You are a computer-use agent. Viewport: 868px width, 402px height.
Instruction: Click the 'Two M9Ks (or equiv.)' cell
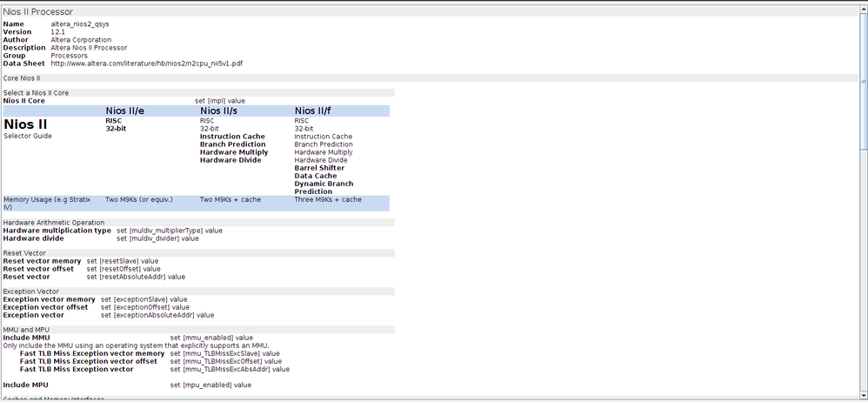[x=139, y=199]
